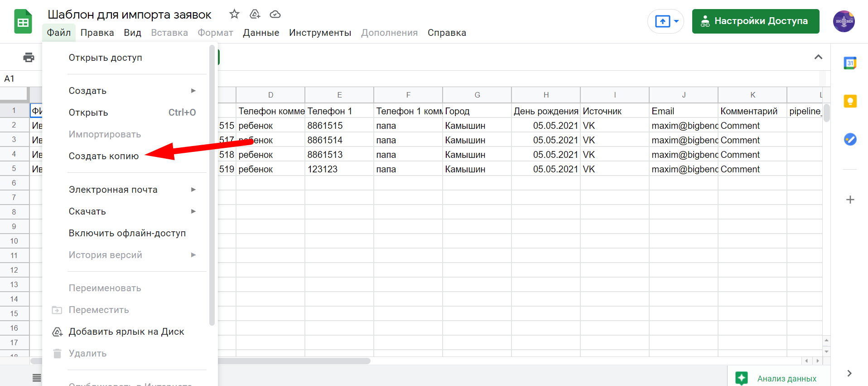
Task: Hide the side panel with bottom chevron
Action: click(x=849, y=373)
